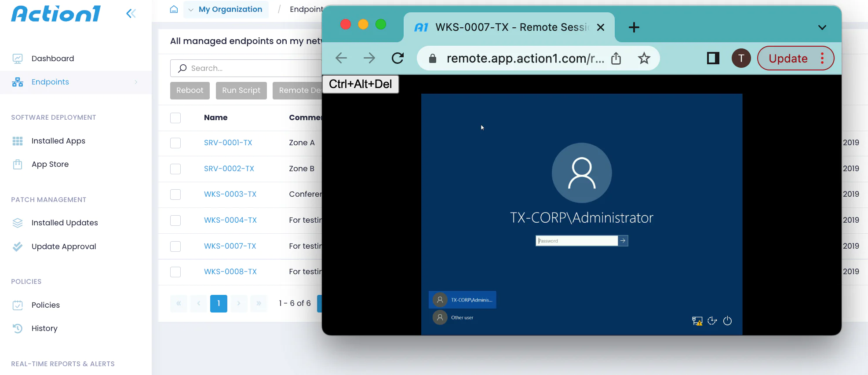Open the browser three-dot menu
The width and height of the screenshot is (868, 375).
pyautogui.click(x=822, y=58)
